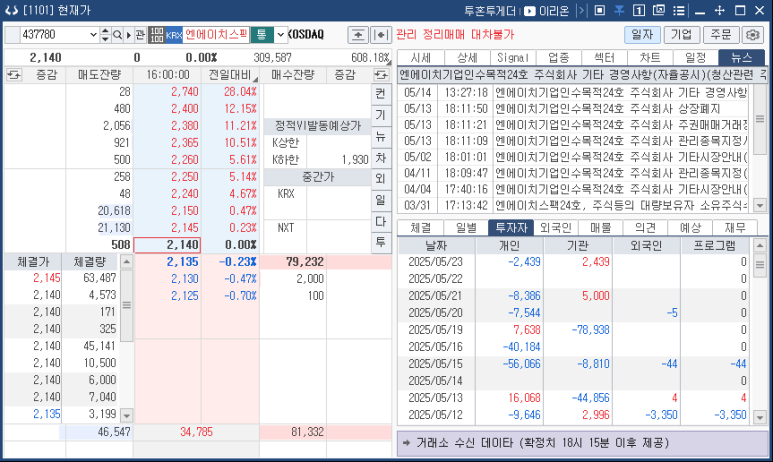Open the 03/31 17:13:42 대량보유자 news item

575,205
